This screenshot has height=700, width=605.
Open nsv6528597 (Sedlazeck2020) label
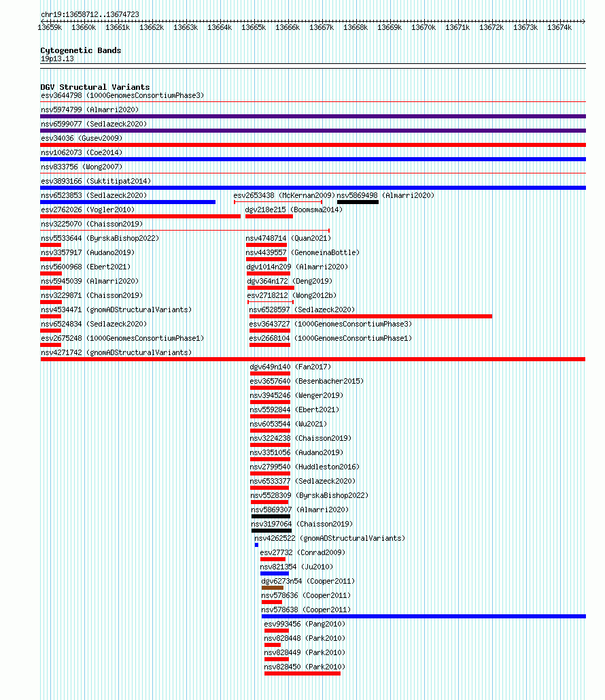[302, 310]
